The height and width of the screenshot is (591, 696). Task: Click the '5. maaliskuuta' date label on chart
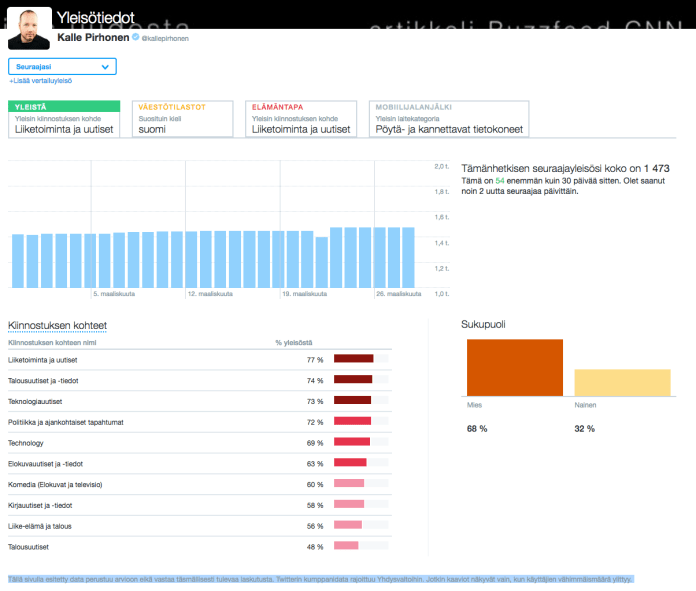click(113, 295)
